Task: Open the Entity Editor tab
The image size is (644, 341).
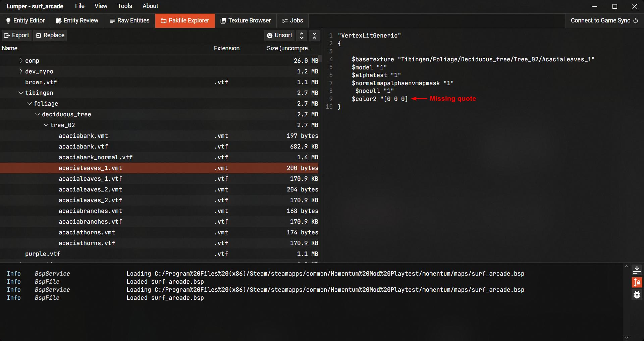Action: (25, 20)
